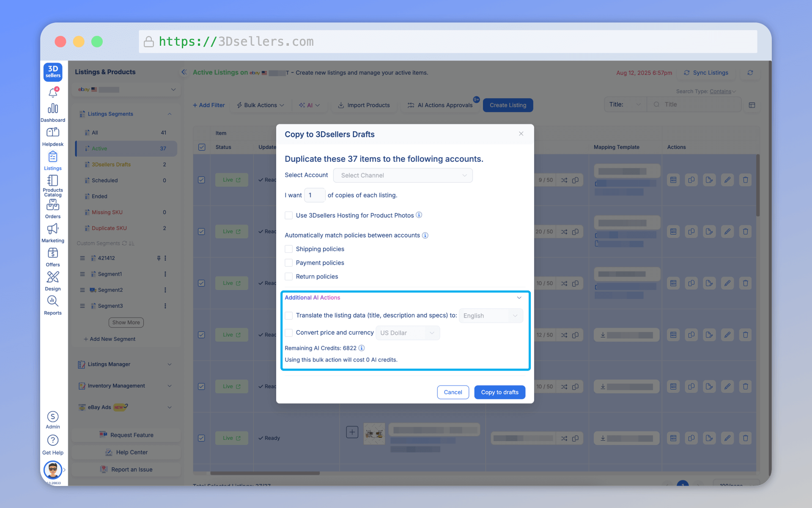812x508 pixels.
Task: Collapse the Additional AI Actions section
Action: point(519,298)
